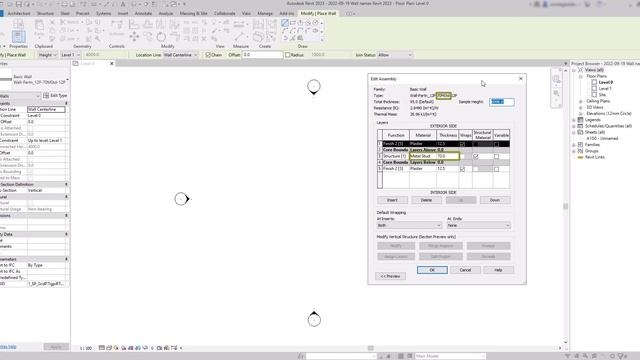The image size is (640, 360).
Task: Click the navigation wheel icon on navigation bar
Action: 556,79
